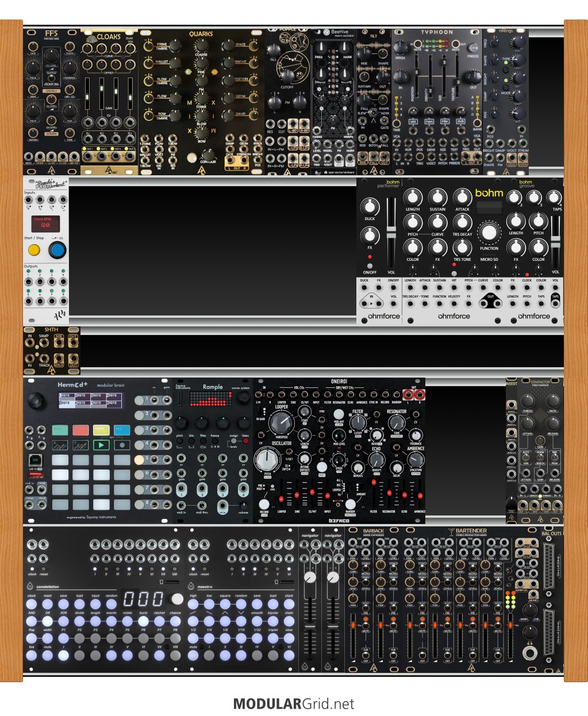Click the white knob beside the Constellation display

pyautogui.click(x=178, y=599)
